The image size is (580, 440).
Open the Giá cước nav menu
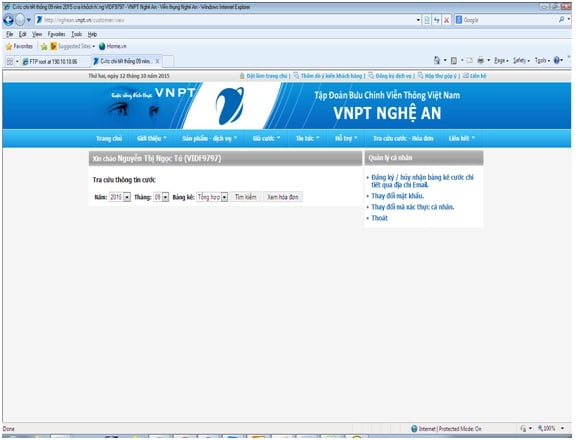click(x=266, y=138)
